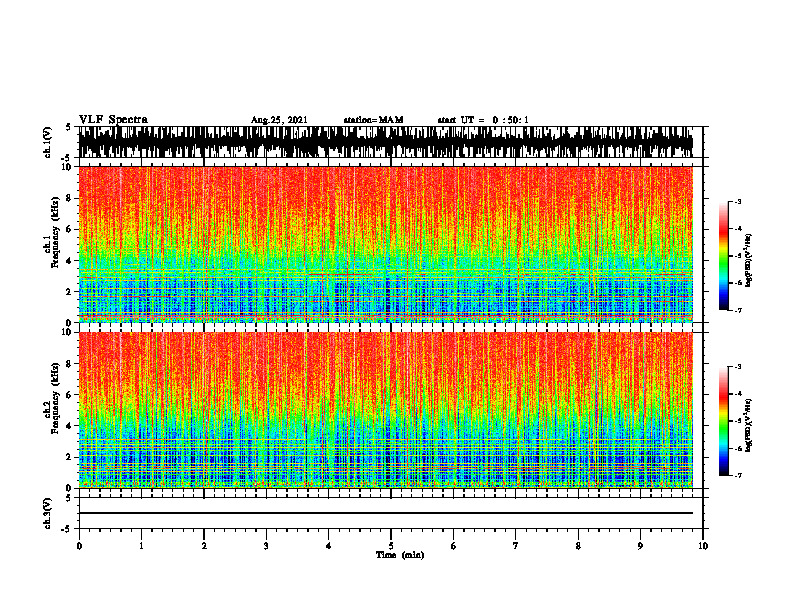Click time axis tick label "6"
Viewport: 792px width, 612px height.
(454, 546)
